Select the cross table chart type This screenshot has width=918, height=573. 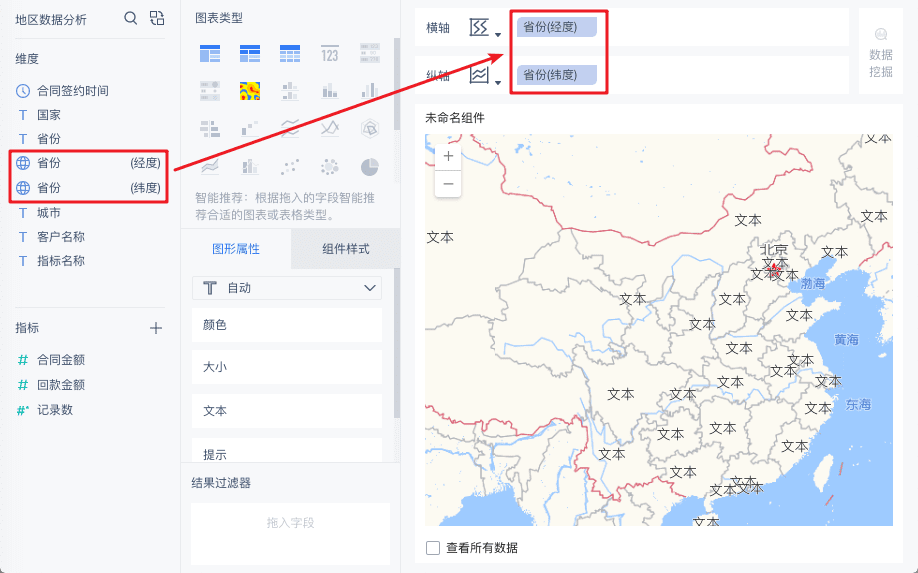pyautogui.click(x=250, y=54)
